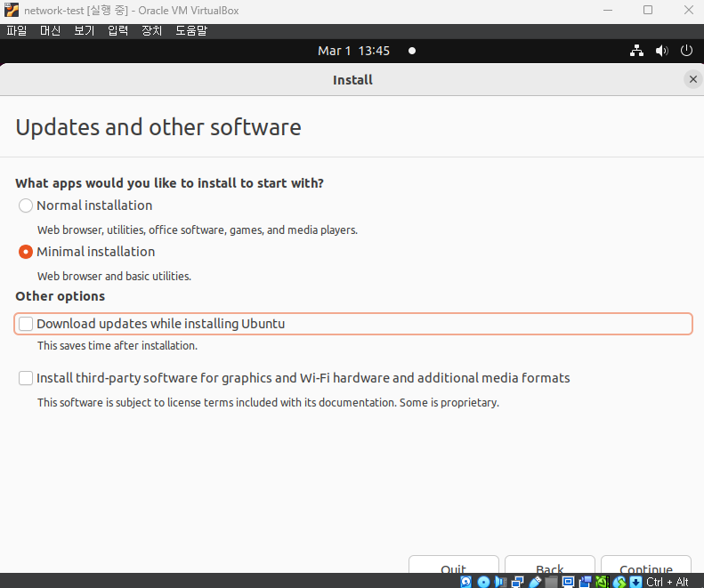Click the shared folders status icon
Image resolution: width=704 pixels, height=588 pixels.
551,582
